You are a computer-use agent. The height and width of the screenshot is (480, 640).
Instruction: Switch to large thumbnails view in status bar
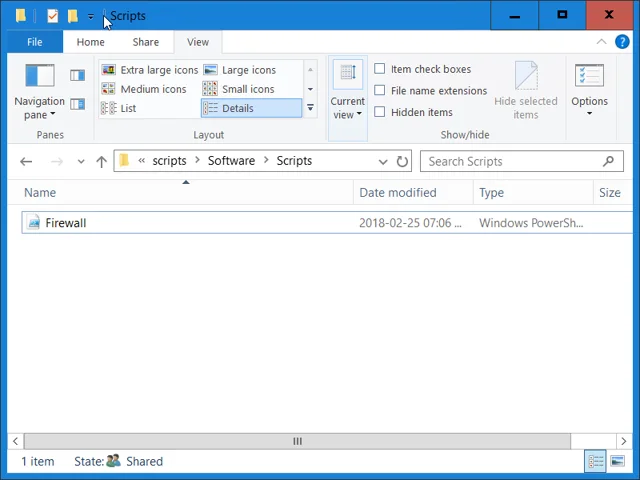click(617, 462)
